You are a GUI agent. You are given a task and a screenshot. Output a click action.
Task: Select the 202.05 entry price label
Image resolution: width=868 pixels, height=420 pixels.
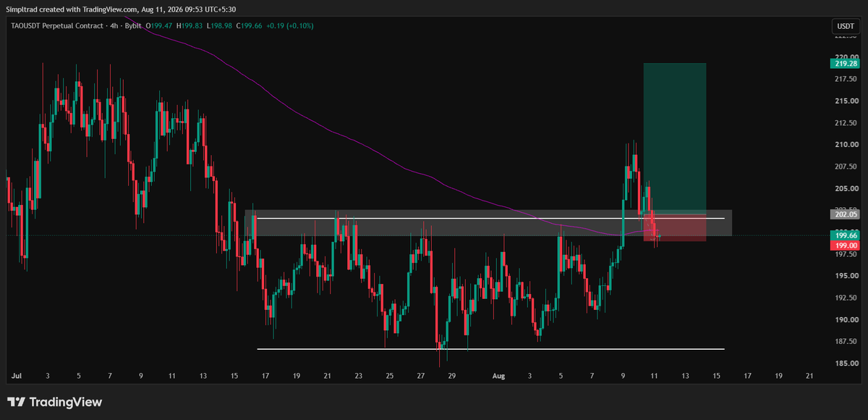845,214
